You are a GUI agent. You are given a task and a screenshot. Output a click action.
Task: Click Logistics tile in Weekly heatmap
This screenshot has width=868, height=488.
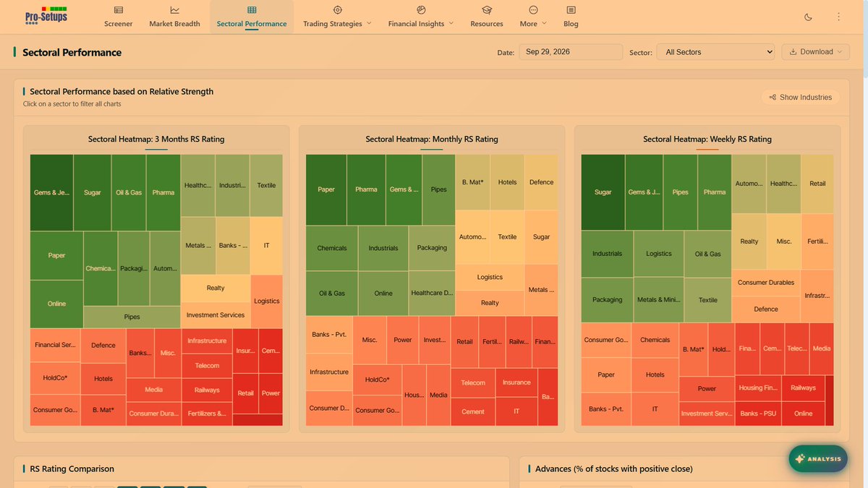pos(659,254)
